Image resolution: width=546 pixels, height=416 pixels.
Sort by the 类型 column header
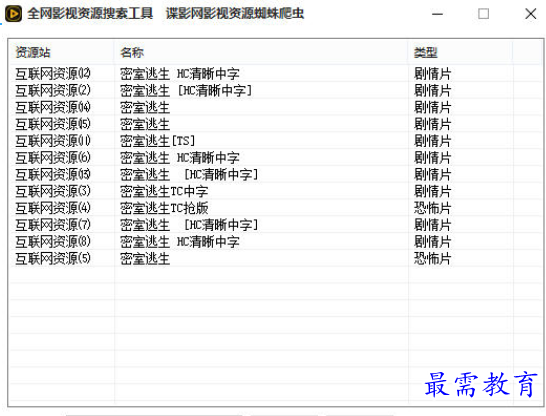pyautogui.click(x=426, y=53)
